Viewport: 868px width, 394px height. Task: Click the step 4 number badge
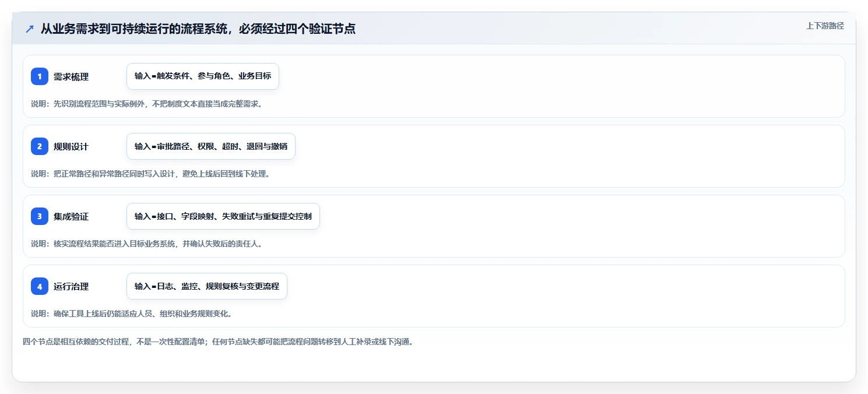click(x=40, y=286)
